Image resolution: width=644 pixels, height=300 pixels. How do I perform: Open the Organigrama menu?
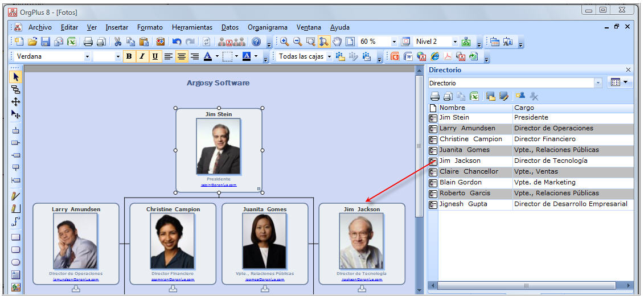[x=268, y=27]
